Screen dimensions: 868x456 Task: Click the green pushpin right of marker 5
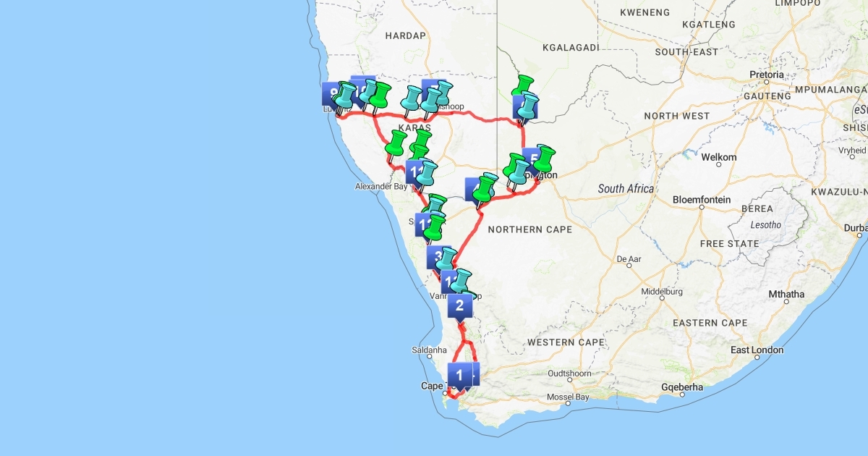(x=544, y=158)
